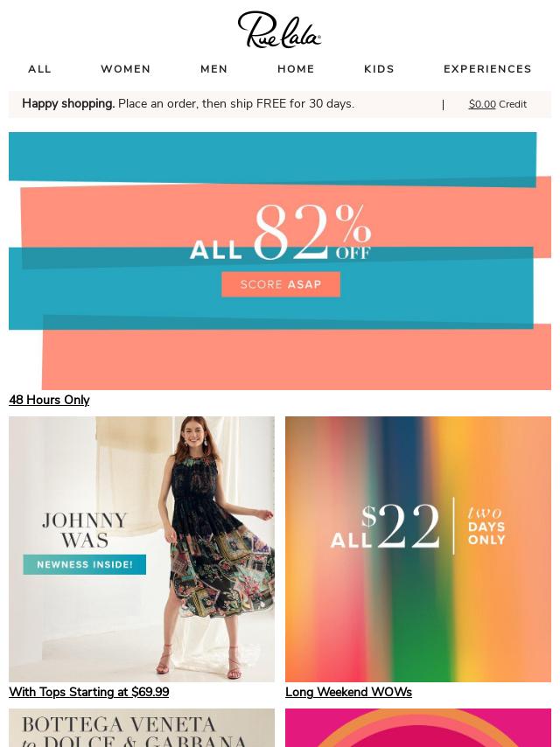Click the Happy shopping free shipping message
This screenshot has height=747, width=560.
click(188, 103)
